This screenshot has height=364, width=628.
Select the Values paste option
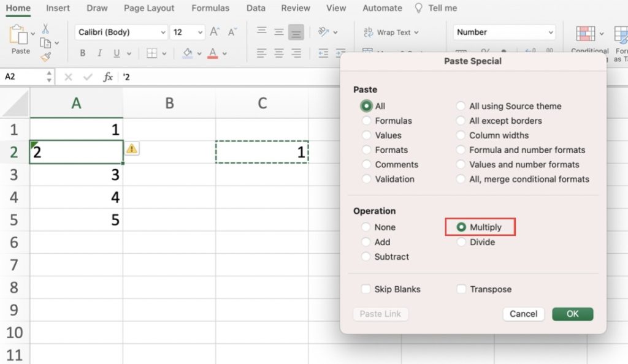(366, 135)
